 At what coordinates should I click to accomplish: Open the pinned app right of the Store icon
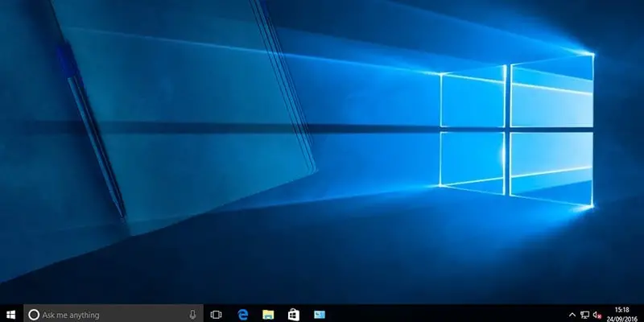coord(320,315)
